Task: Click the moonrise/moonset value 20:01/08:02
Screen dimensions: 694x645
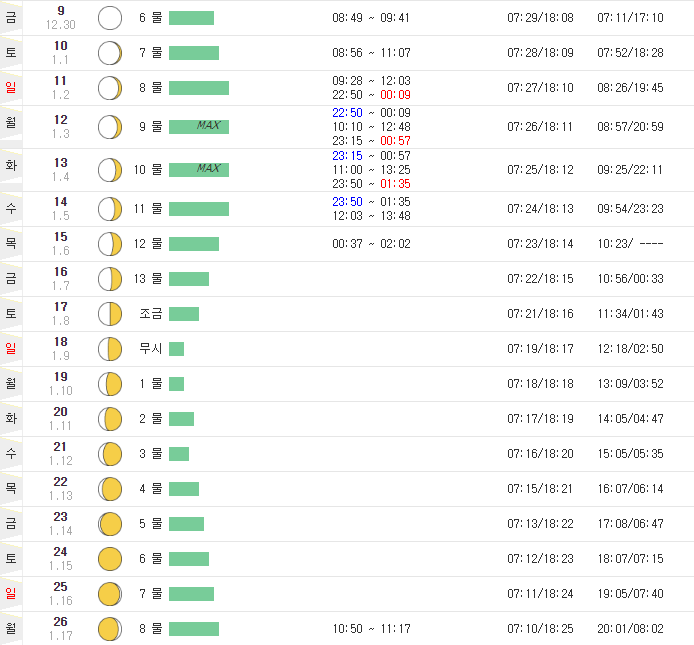Action: pyautogui.click(x=630, y=629)
